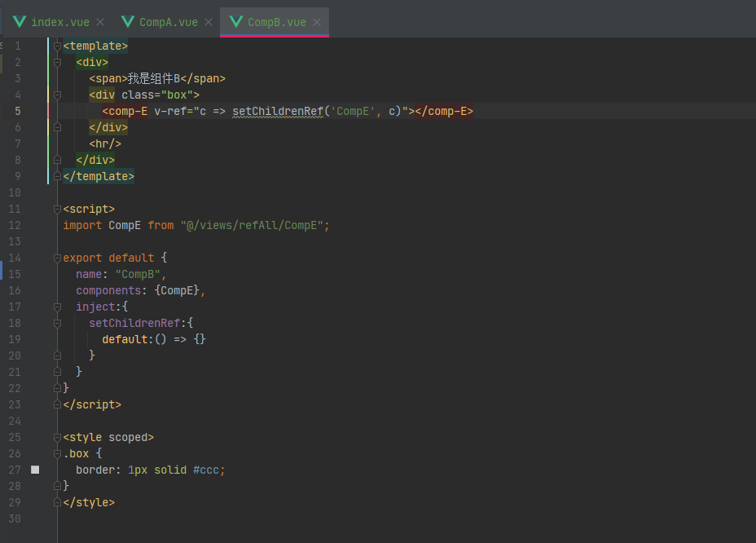Click the .box selector
The width and height of the screenshot is (756, 543).
tap(77, 453)
